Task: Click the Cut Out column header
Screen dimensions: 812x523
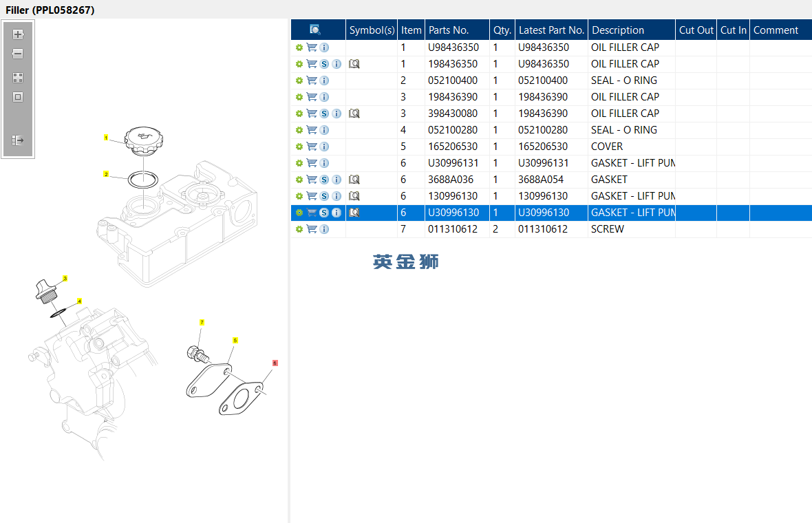Action: click(x=696, y=30)
